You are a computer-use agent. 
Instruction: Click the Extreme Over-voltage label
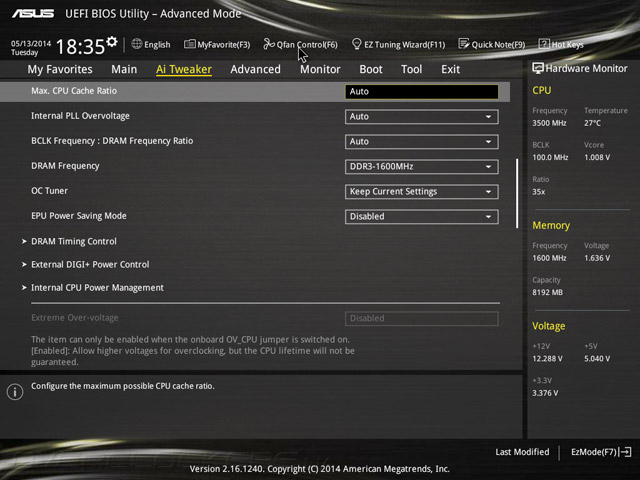[x=75, y=318]
